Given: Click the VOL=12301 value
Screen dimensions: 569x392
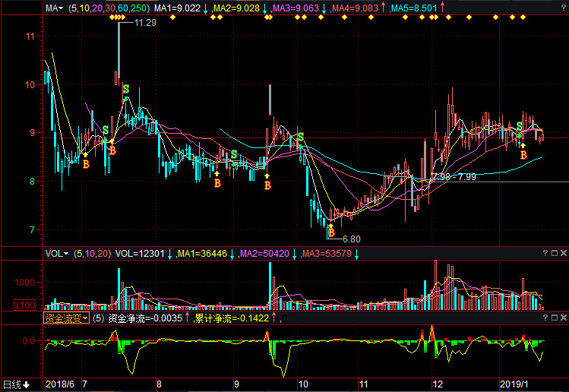Looking at the screenshot, I should click(x=140, y=253).
